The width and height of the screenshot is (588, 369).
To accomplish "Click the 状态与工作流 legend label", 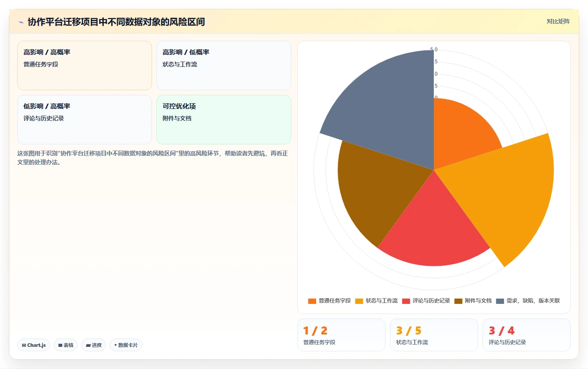I will pos(382,301).
